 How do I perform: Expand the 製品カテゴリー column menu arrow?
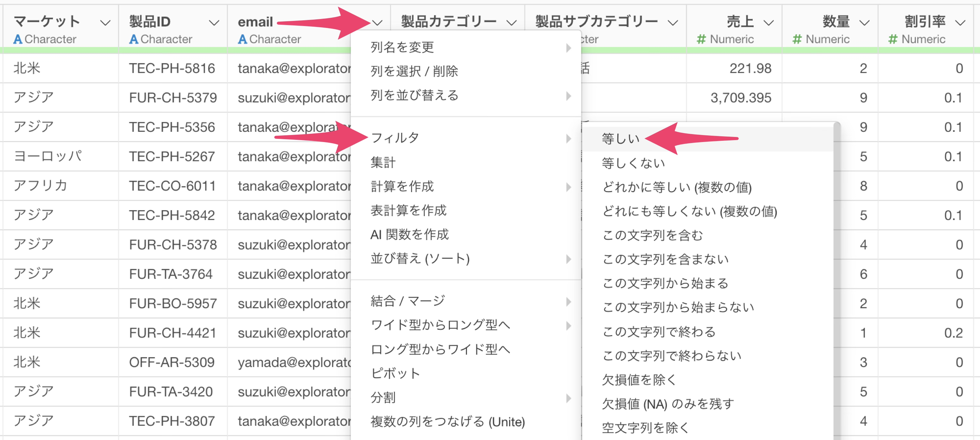512,23
